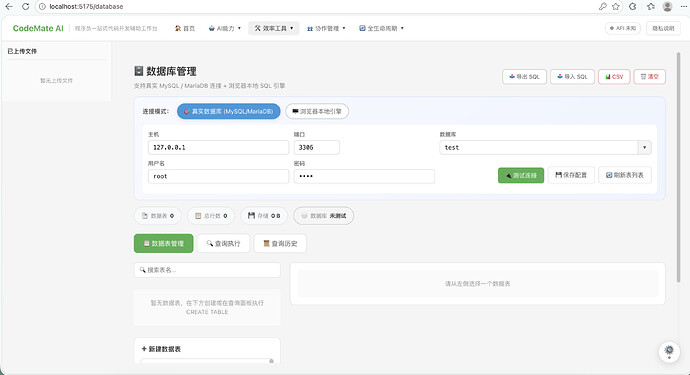This screenshot has width=690, height=375.
Task: Go back using the browser back arrow
Action: (x=8, y=7)
